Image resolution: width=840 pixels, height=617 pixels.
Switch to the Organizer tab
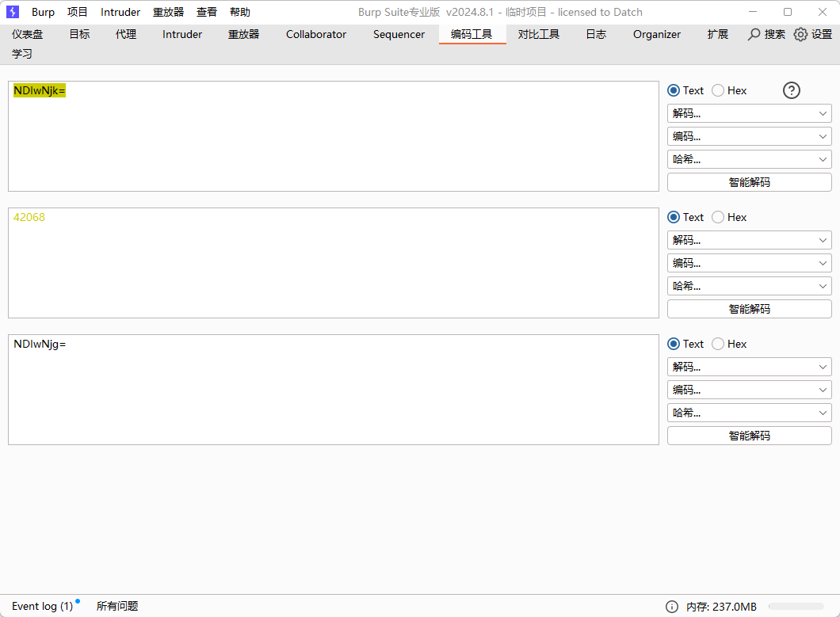tap(657, 34)
